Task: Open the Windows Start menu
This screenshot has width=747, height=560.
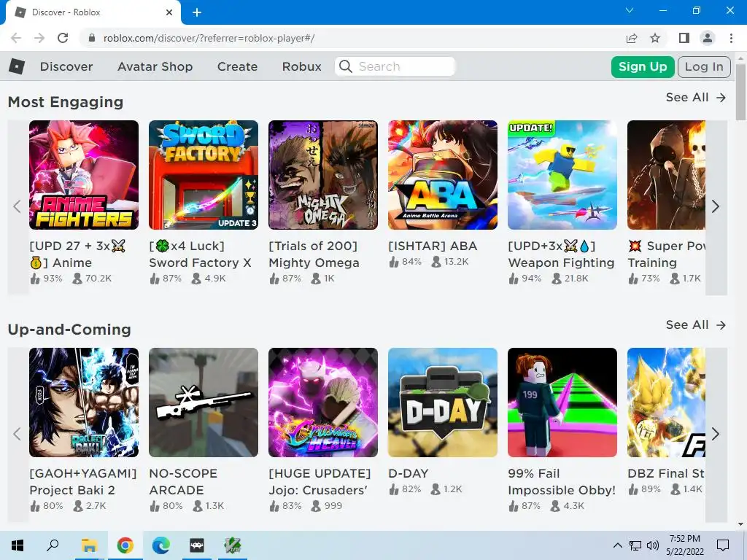Action: click(18, 545)
